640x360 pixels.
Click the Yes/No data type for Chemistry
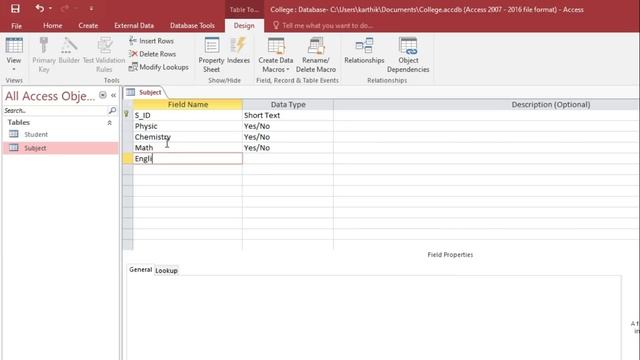(x=288, y=137)
